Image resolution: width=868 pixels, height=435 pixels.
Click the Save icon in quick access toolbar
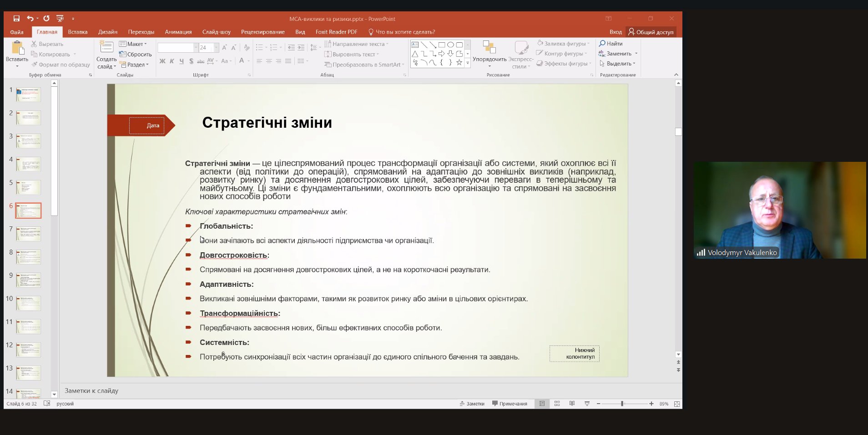pos(16,19)
